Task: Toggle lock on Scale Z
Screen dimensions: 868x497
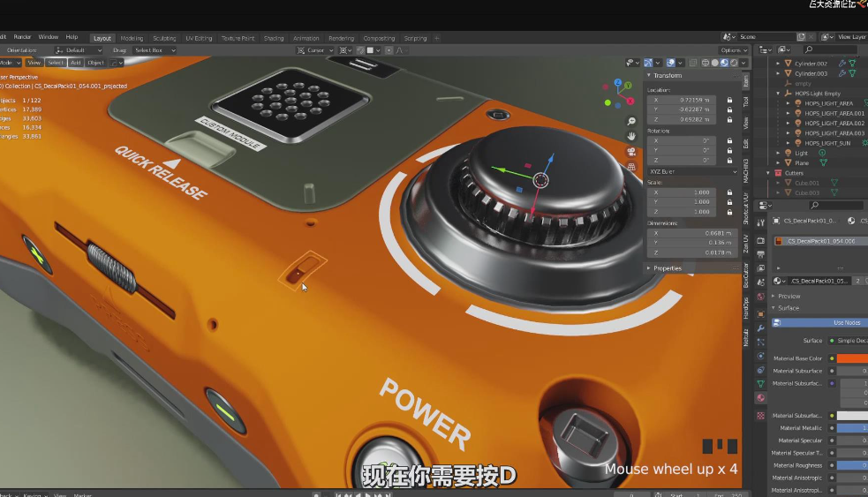Action: coord(729,212)
